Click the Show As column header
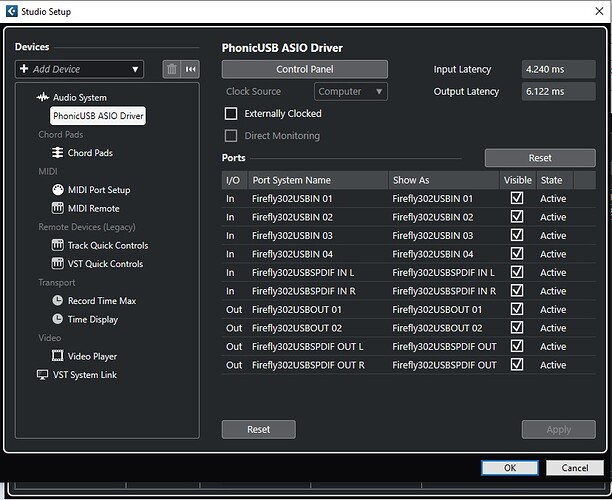This screenshot has width=612, height=500. coord(444,180)
